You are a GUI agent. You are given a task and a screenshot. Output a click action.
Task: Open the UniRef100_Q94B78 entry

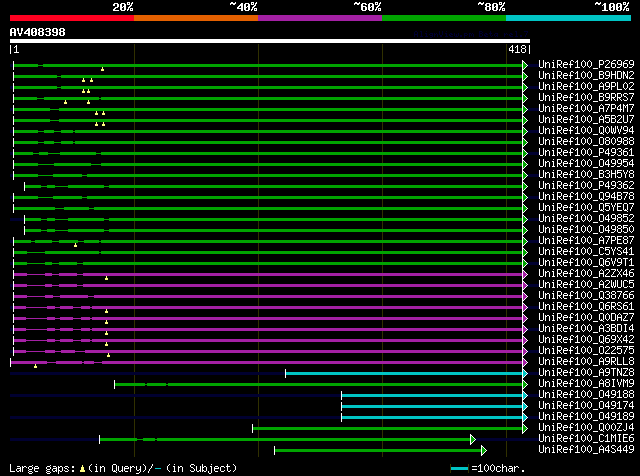coord(586,196)
